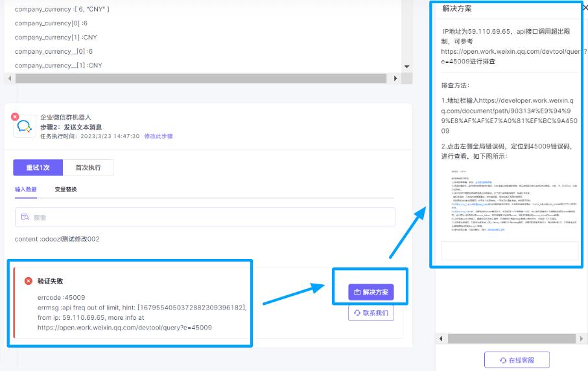The width and height of the screenshot is (588, 371).
Task: Click the 企业微信群机器人 app icon
Action: click(25, 126)
